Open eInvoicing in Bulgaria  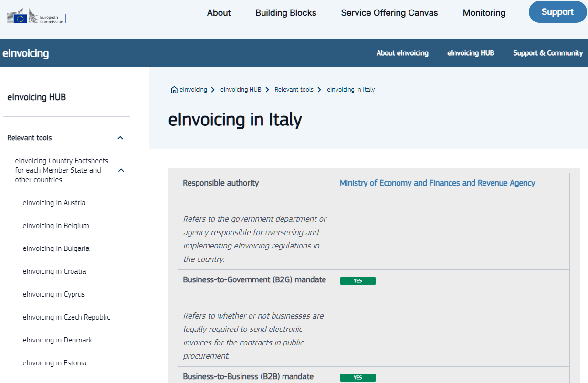56,248
